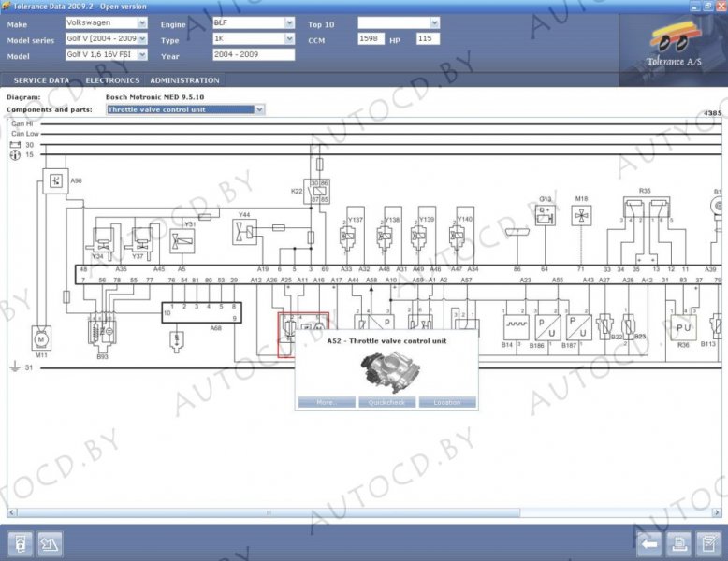The width and height of the screenshot is (728, 561).
Task: Select the K22 relay symbol
Action: [x=316, y=191]
